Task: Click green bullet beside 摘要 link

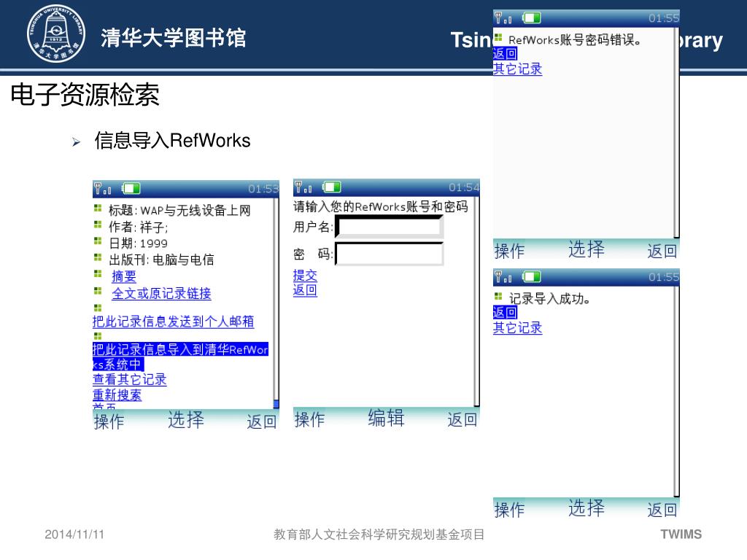Action: tap(98, 274)
